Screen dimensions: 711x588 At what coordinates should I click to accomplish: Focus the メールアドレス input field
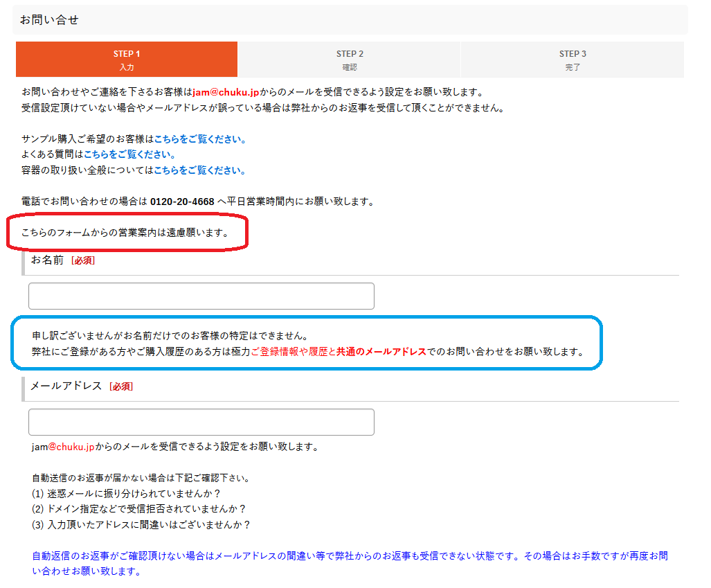pyautogui.click(x=201, y=422)
